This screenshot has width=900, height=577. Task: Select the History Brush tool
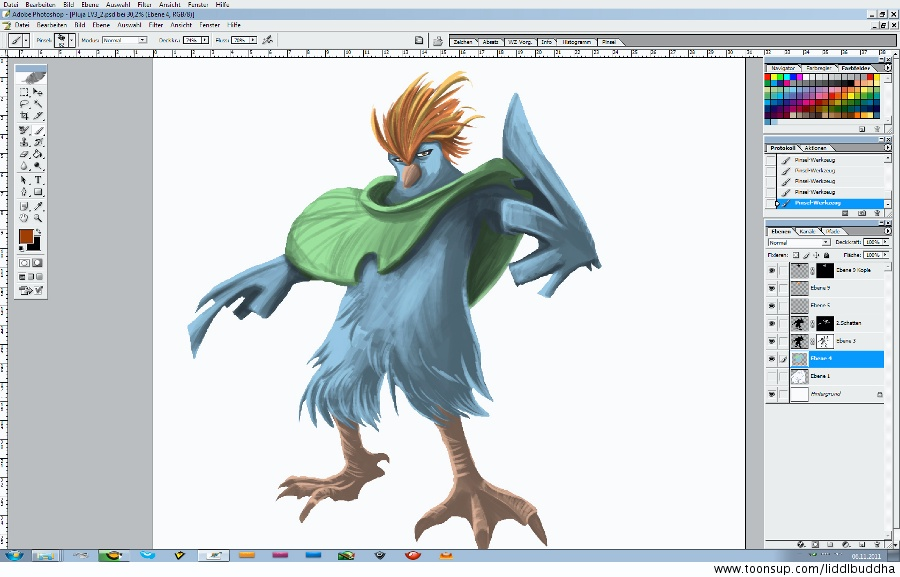click(38, 142)
